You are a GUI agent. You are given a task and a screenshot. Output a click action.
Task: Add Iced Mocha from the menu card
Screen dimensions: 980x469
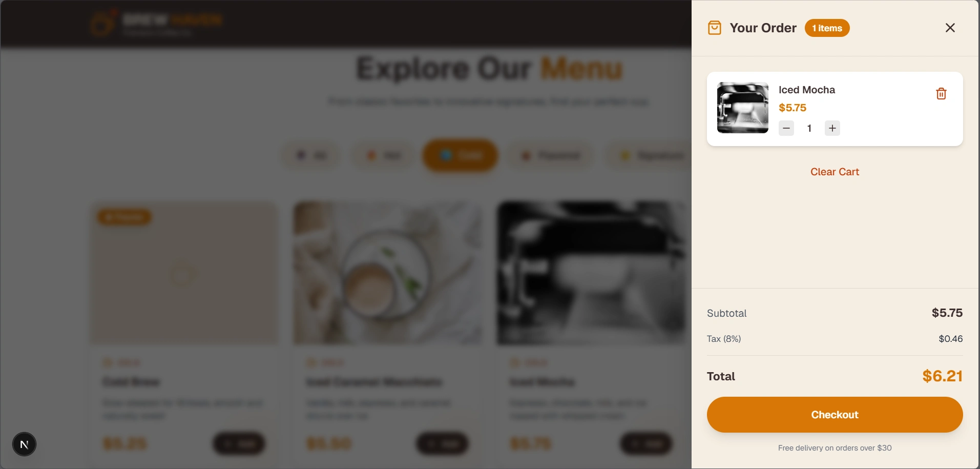click(x=646, y=444)
